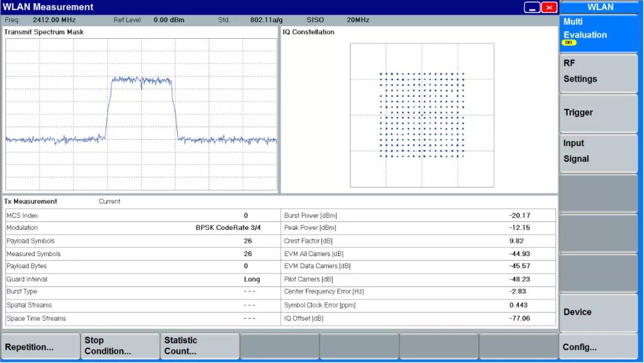Open Repetition... settings
The width and height of the screenshot is (644, 363).
[x=41, y=346]
